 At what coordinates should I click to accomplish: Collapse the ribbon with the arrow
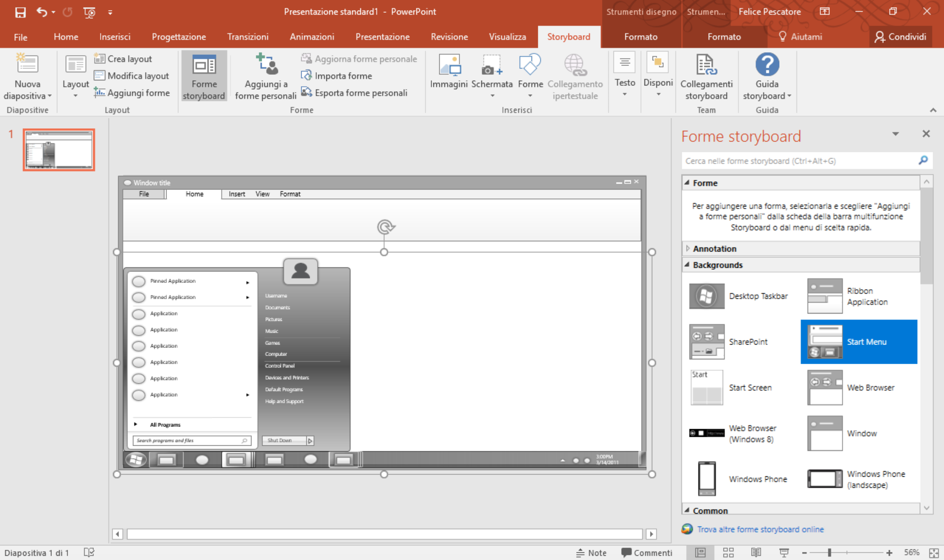pos(933,110)
